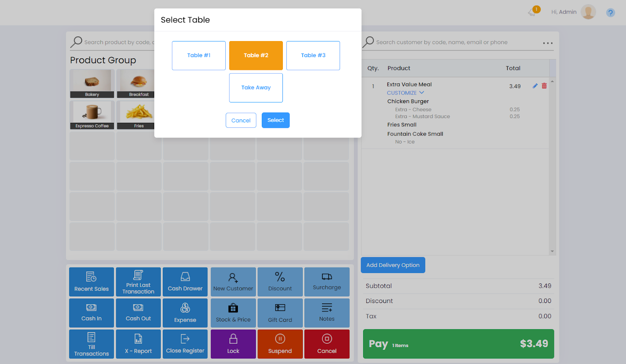This screenshot has height=364, width=626.
Task: Open the Lock register button
Action: coord(233,344)
